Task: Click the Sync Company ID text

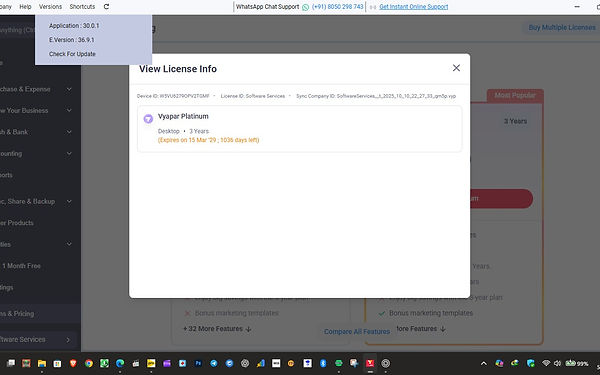Action: pos(376,96)
